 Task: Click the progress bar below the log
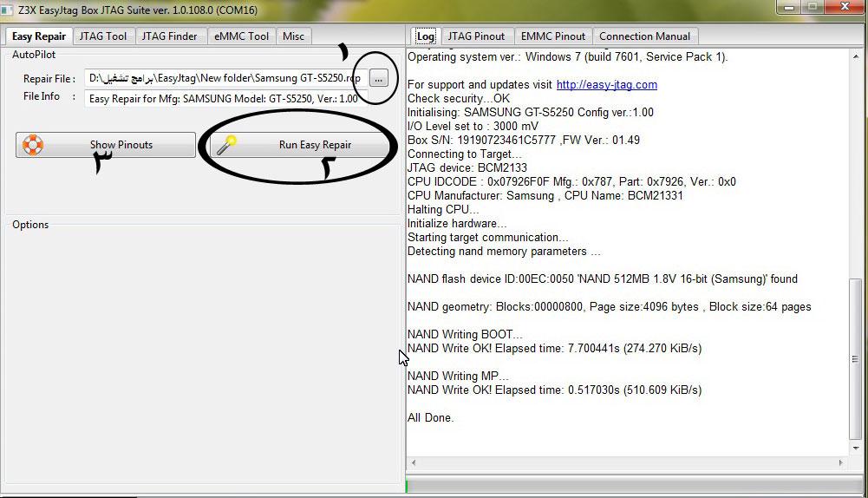[635, 487]
